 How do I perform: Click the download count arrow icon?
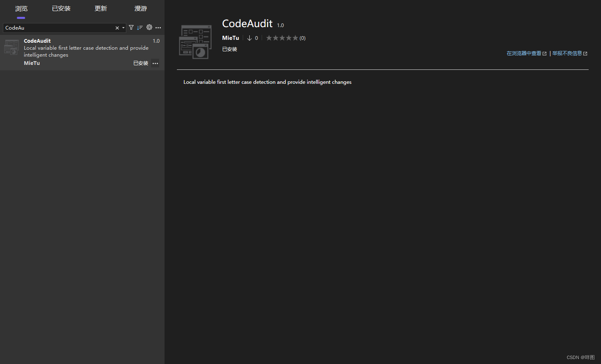point(249,38)
